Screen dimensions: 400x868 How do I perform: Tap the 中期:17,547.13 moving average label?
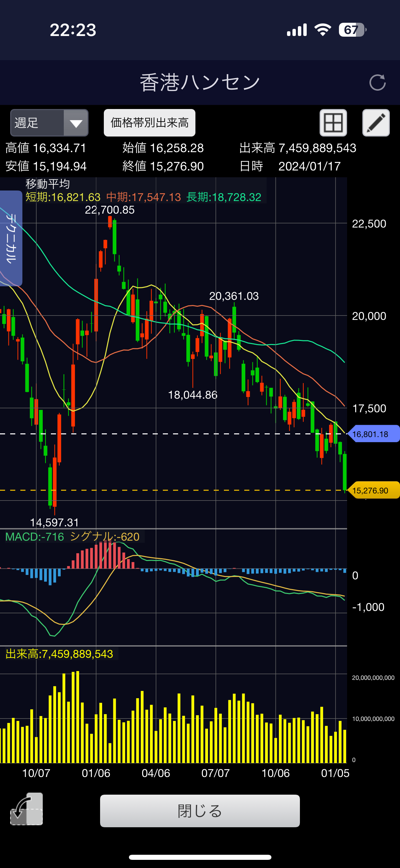(x=144, y=197)
